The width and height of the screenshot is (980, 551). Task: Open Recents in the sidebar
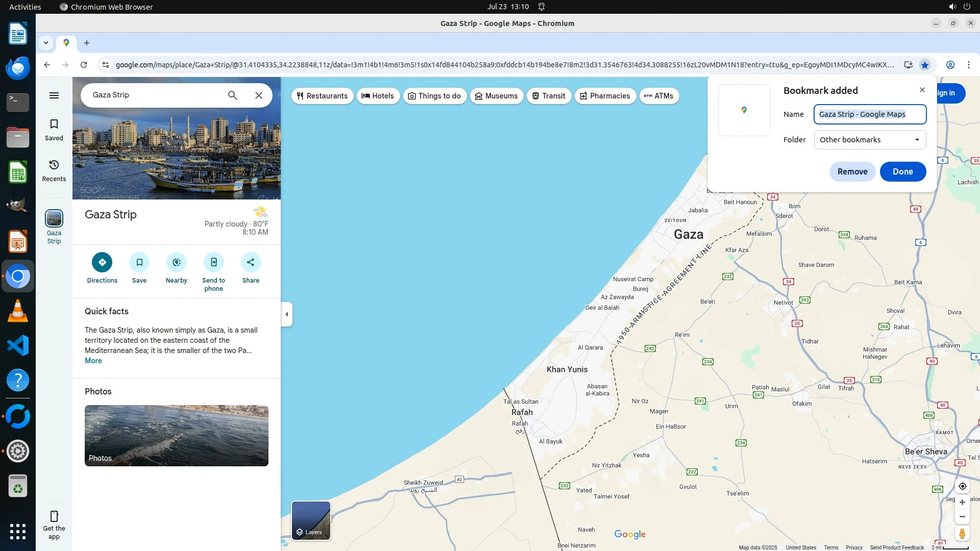pyautogui.click(x=54, y=170)
